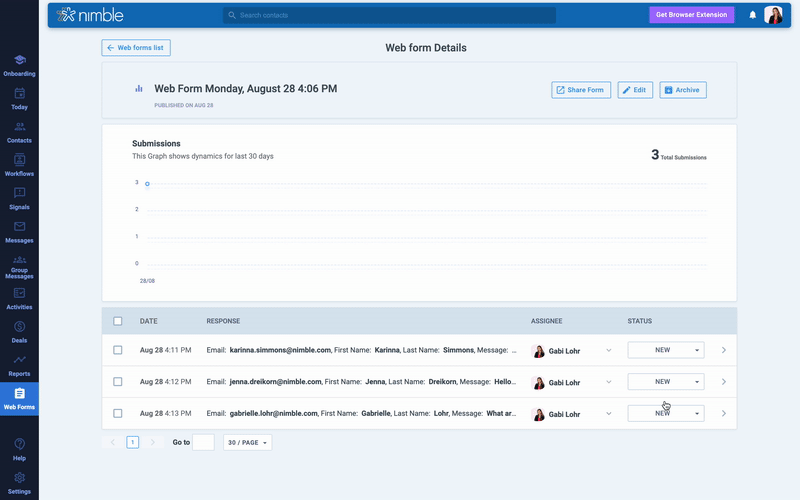The height and width of the screenshot is (500, 800).
Task: Open the Reports sidebar icon
Action: (19, 364)
